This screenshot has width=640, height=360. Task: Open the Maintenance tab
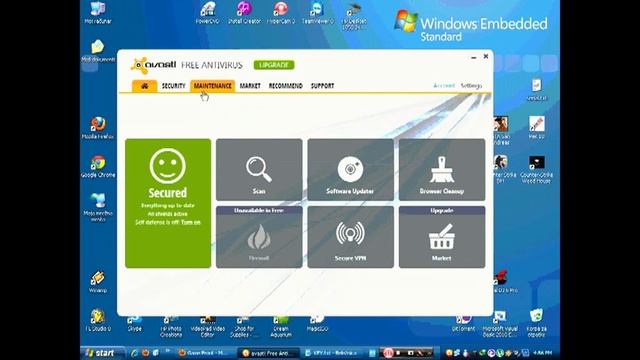(213, 86)
